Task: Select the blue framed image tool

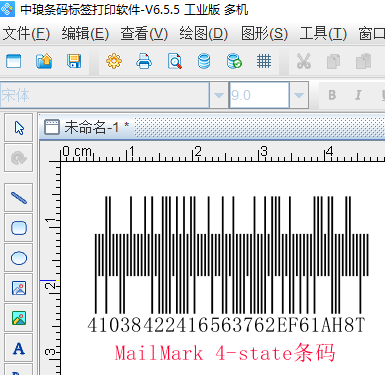Action: pyautogui.click(x=19, y=288)
